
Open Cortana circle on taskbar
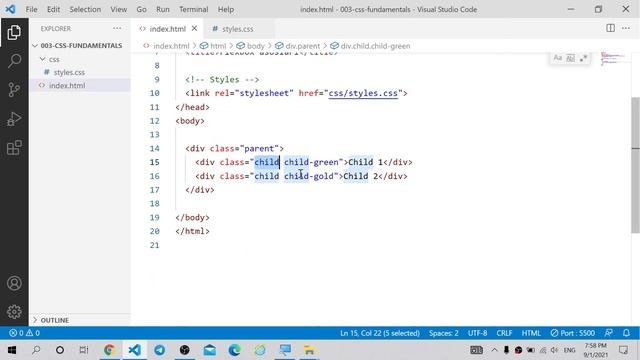60,350
